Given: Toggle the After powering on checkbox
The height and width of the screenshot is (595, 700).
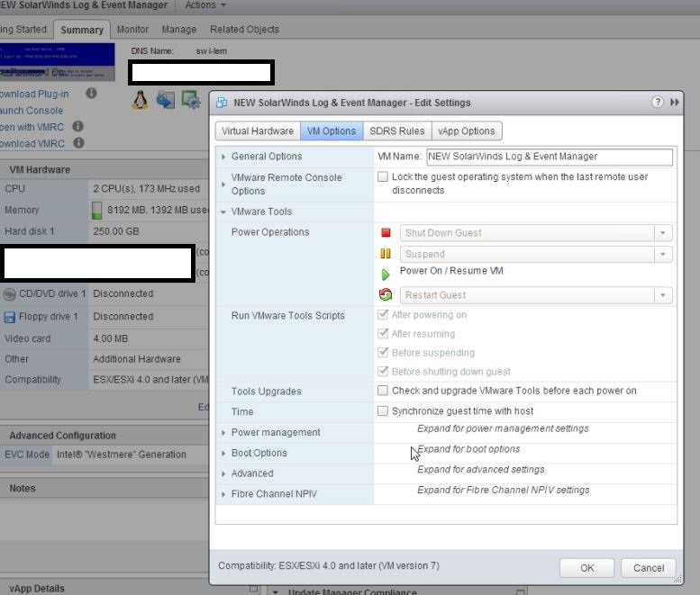Looking at the screenshot, I should click(383, 314).
